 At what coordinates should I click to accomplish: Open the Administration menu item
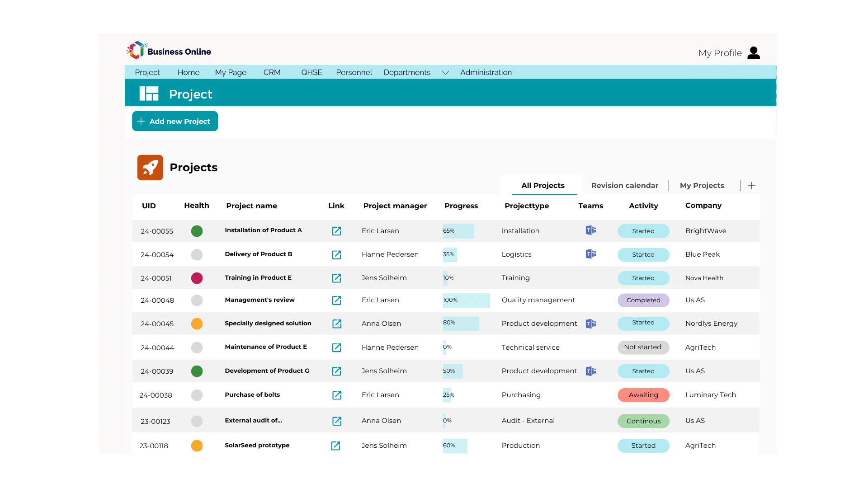[x=486, y=72]
